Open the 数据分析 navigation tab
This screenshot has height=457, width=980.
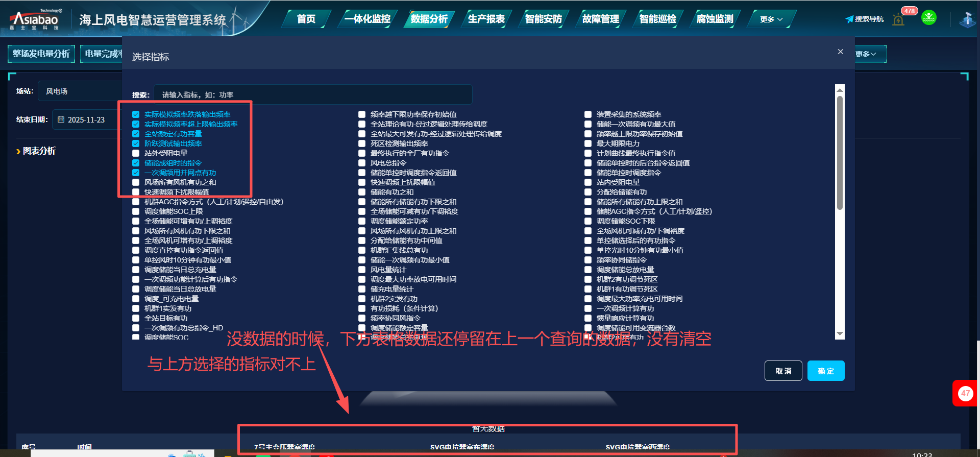[x=429, y=19]
